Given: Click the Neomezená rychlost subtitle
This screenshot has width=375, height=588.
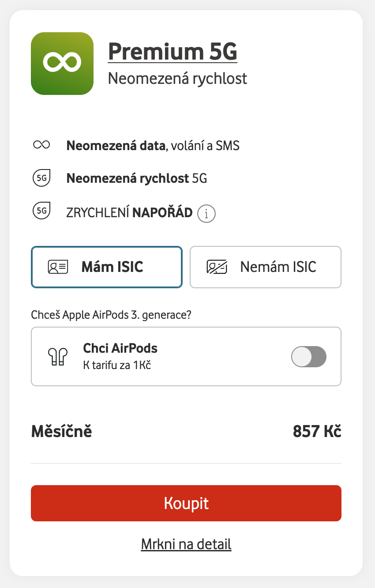Looking at the screenshot, I should tap(177, 79).
